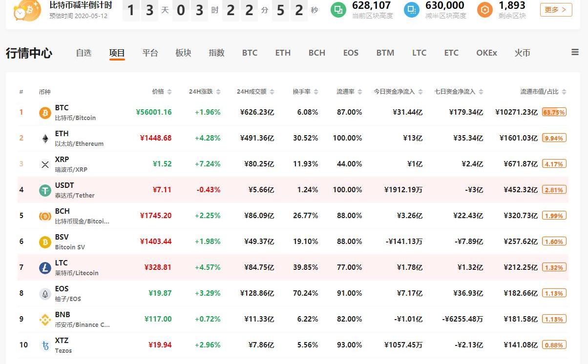Click the 更多 button
The height and width of the screenshot is (364, 588).
(556, 10)
